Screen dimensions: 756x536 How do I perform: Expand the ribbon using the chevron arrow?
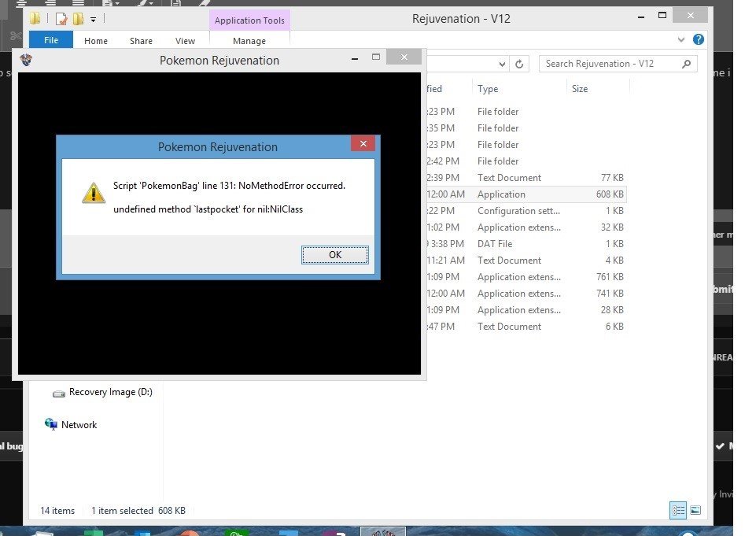(x=680, y=39)
